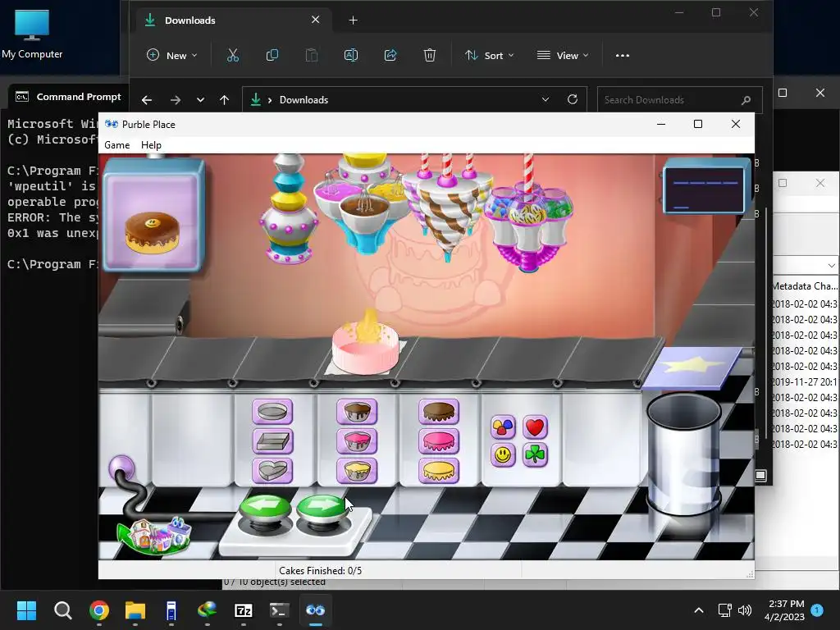Show hidden system tray icons
This screenshot has height=630, width=840.
tap(699, 610)
